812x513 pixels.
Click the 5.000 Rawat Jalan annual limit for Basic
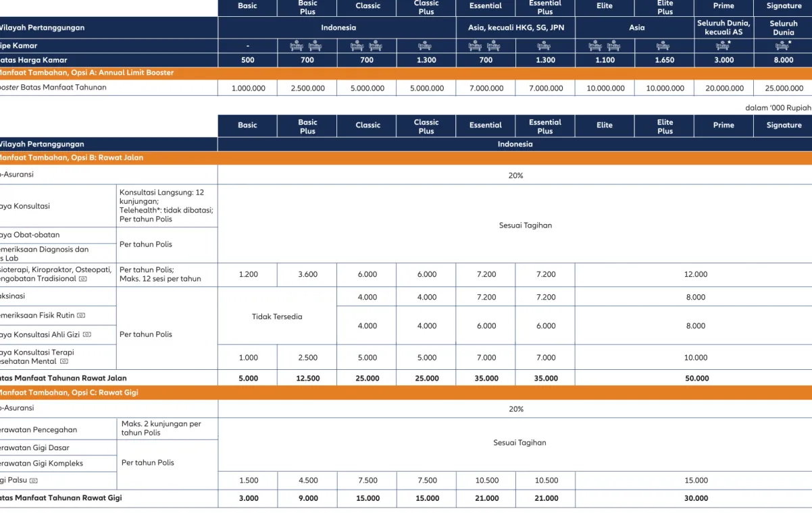pyautogui.click(x=248, y=379)
